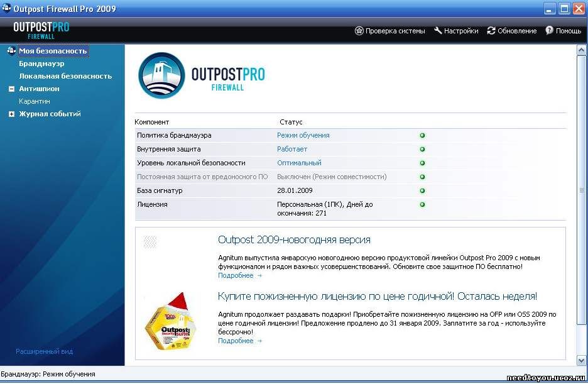The image size is (588, 384).
Task: Click green dot for Постоянная защита row
Action: click(422, 177)
